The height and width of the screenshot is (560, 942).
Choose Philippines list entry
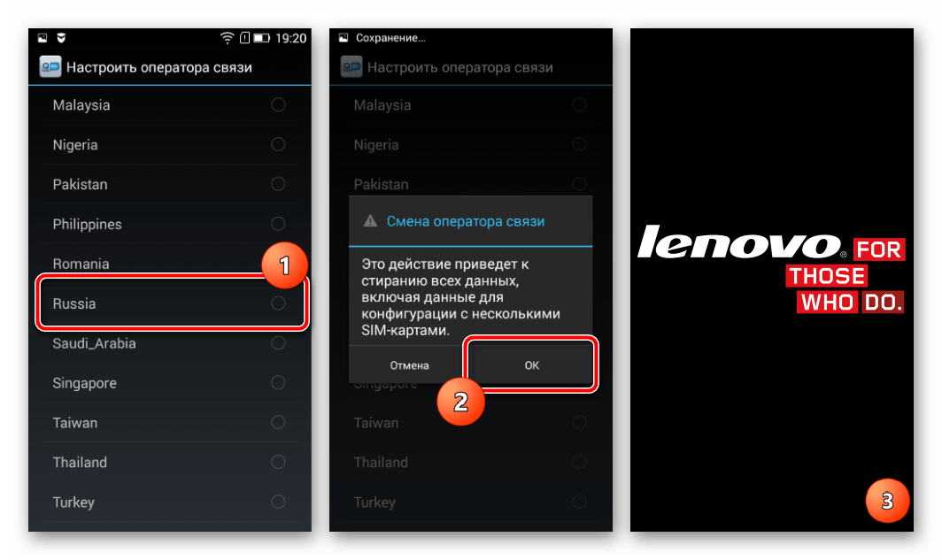click(170, 224)
